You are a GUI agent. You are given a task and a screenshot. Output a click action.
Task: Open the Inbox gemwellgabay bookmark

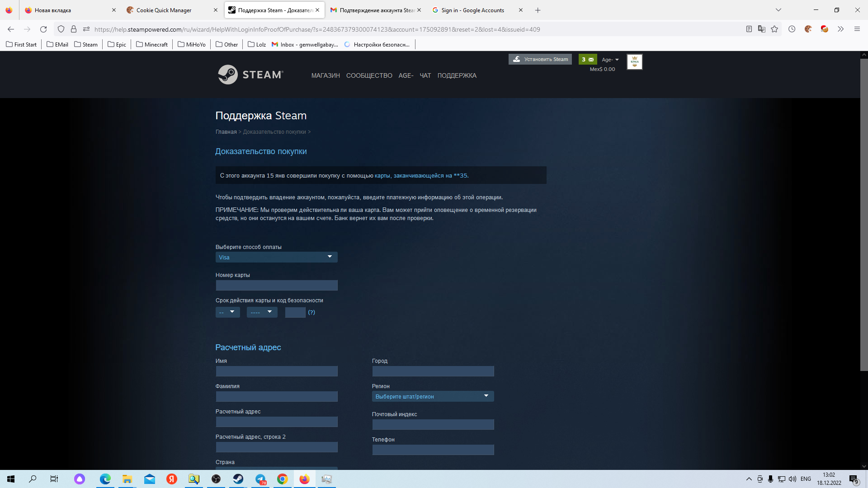pyautogui.click(x=305, y=44)
